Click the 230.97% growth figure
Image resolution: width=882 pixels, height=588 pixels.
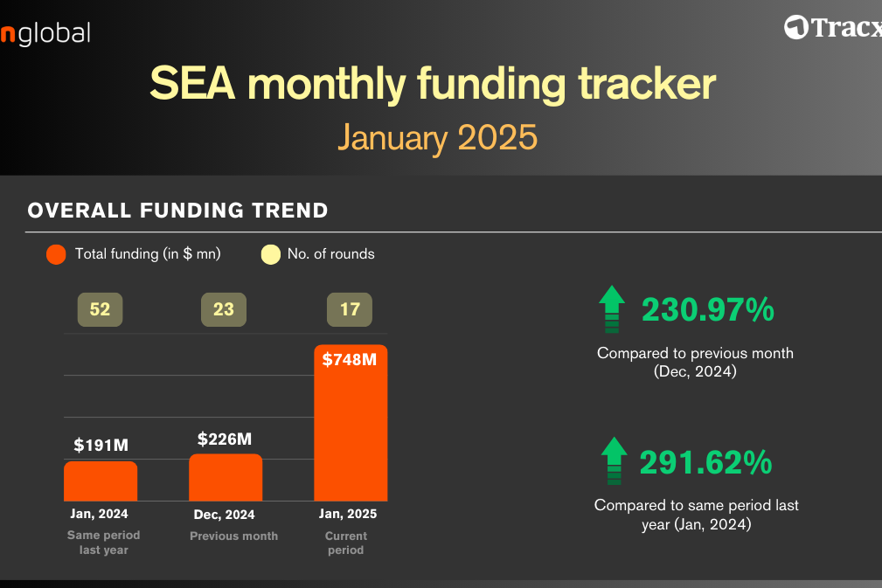[x=708, y=310]
